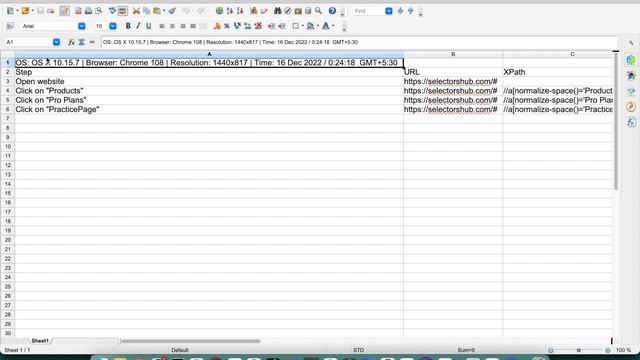Click the Open file folder icon

click(25, 11)
